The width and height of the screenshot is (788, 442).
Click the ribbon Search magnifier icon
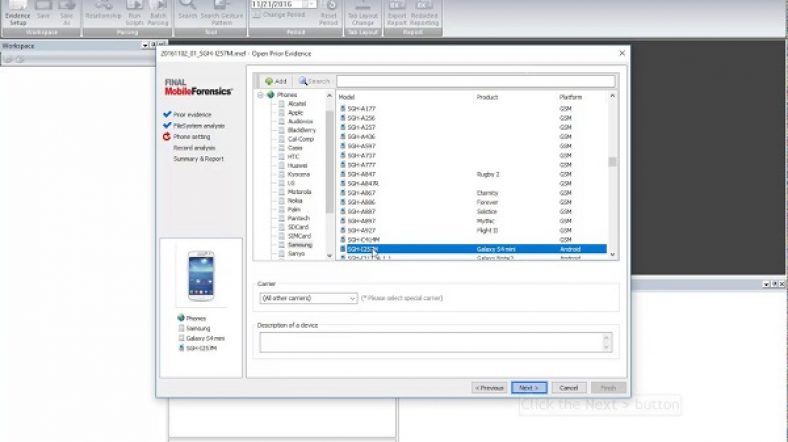pos(187,11)
